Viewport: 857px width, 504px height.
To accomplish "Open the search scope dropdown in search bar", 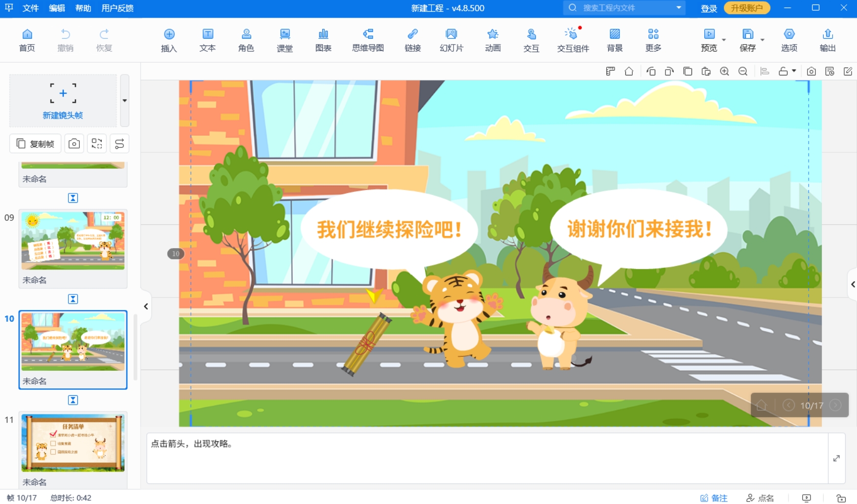I will tap(678, 8).
